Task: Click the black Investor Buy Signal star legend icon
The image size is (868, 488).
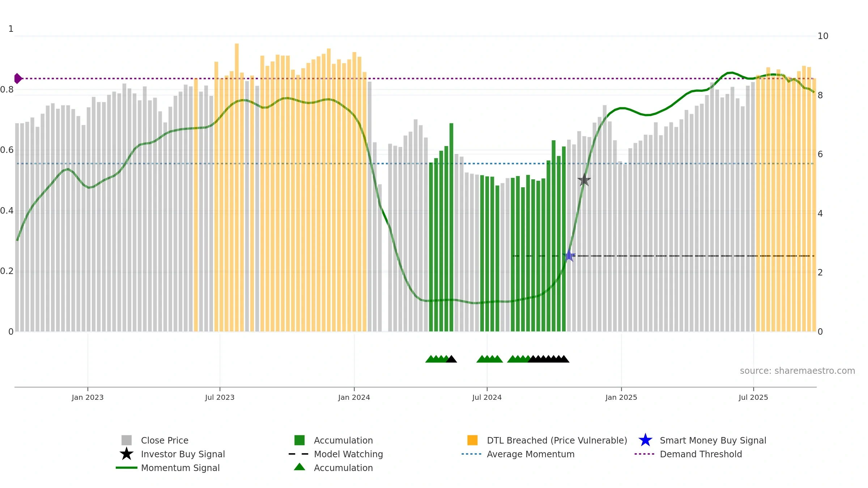Action: 126,454
